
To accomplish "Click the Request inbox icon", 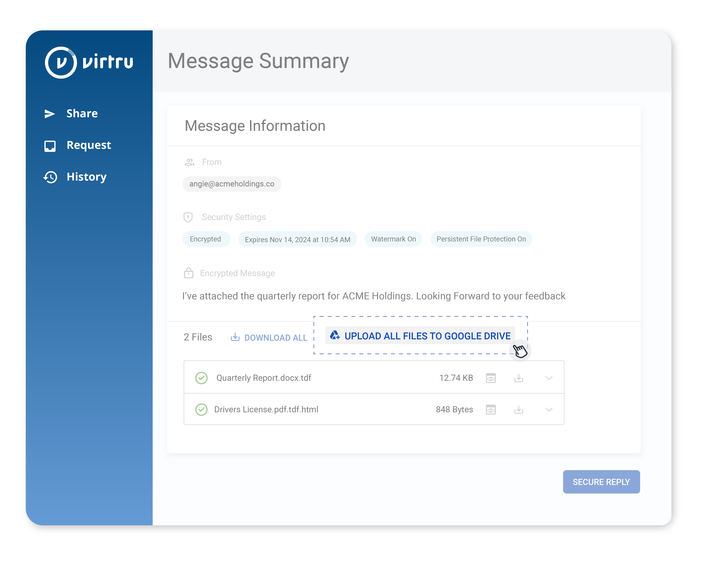I will click(x=50, y=146).
